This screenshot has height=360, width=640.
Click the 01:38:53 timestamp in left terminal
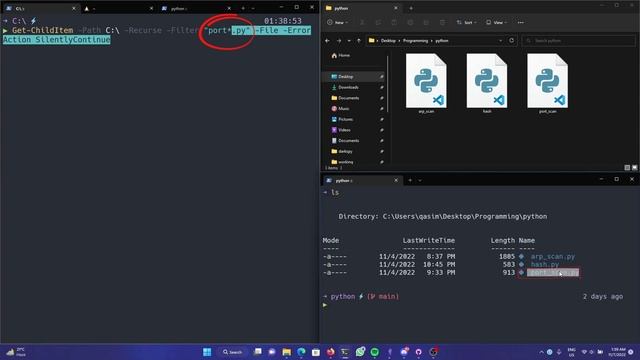[282, 21]
